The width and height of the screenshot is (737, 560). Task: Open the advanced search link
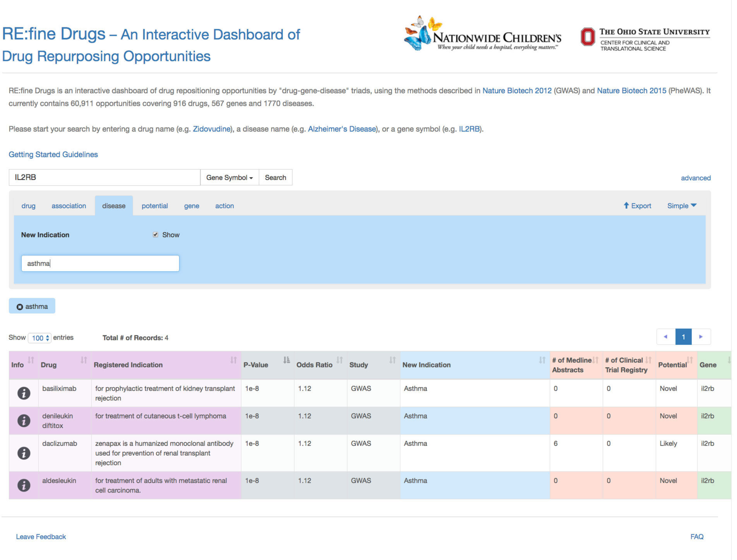point(695,178)
